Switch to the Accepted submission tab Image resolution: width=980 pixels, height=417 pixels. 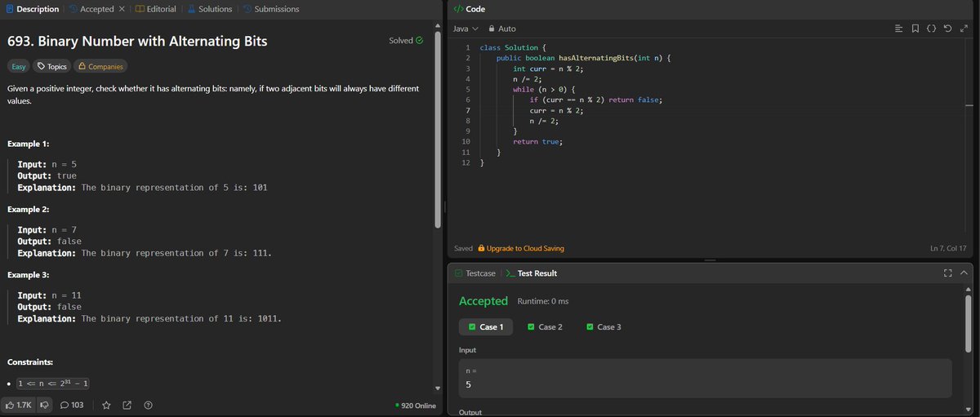(91, 9)
